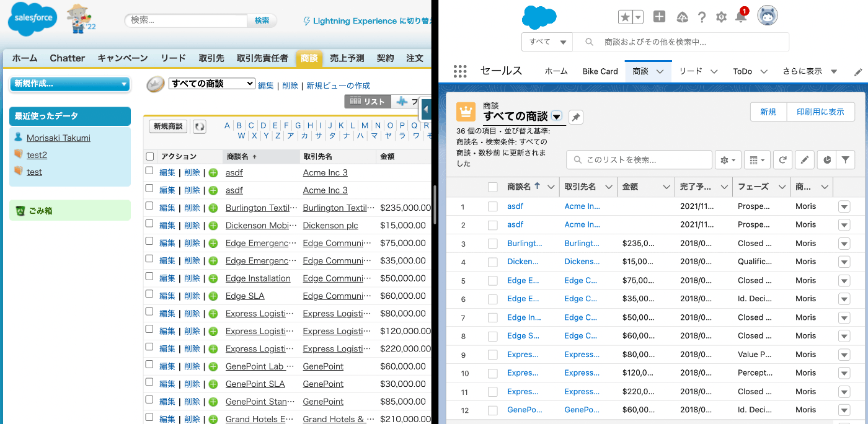The width and height of the screenshot is (868, 424).
Task: Click the green plus icon in Dickenson Mobile row
Action: point(213,226)
